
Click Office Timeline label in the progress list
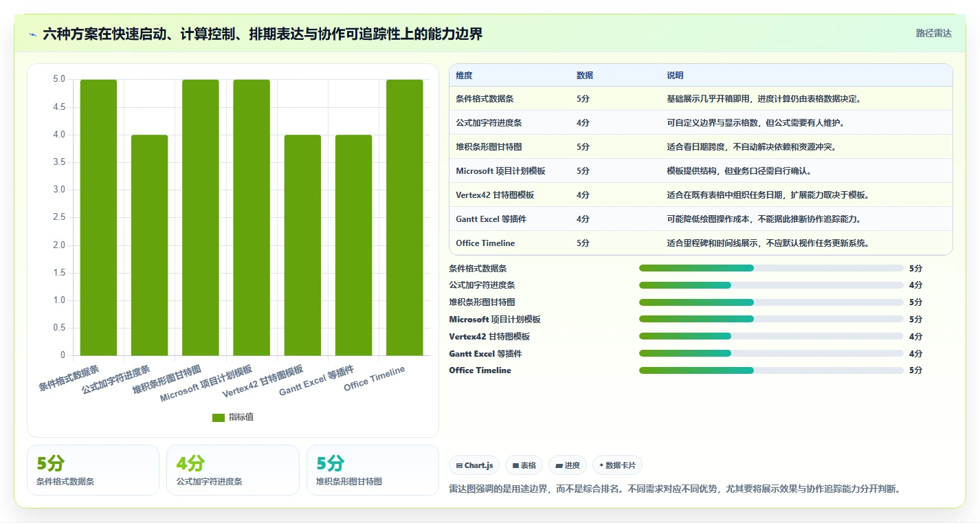(x=480, y=370)
